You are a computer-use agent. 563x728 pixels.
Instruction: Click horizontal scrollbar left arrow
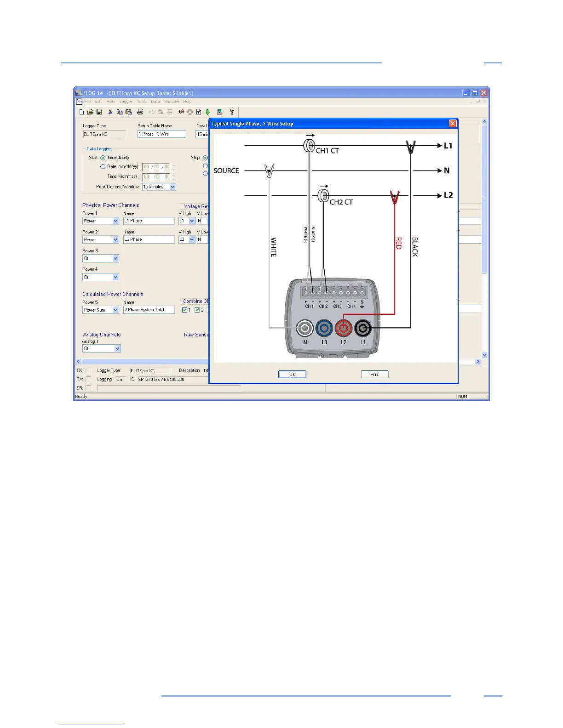coord(79,361)
